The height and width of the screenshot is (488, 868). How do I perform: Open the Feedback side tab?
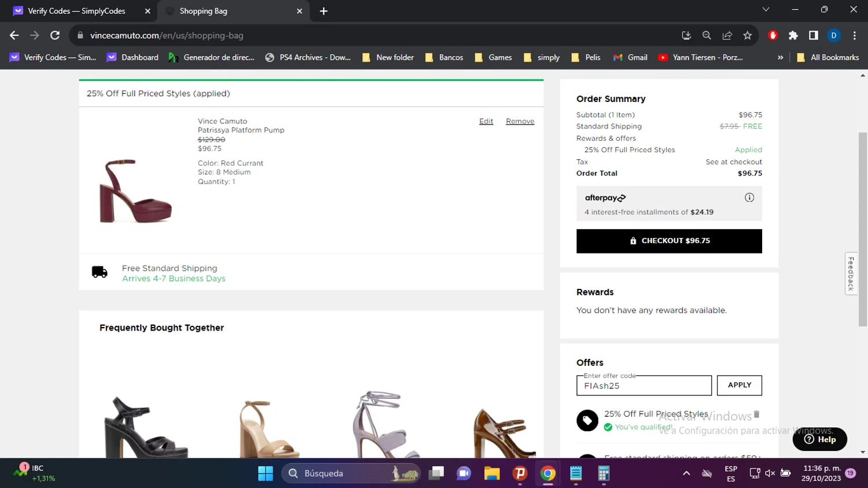pyautogui.click(x=851, y=274)
